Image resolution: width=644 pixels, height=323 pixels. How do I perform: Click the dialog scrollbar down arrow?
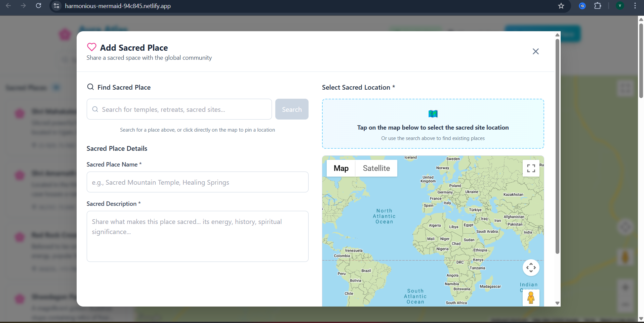[x=557, y=303]
